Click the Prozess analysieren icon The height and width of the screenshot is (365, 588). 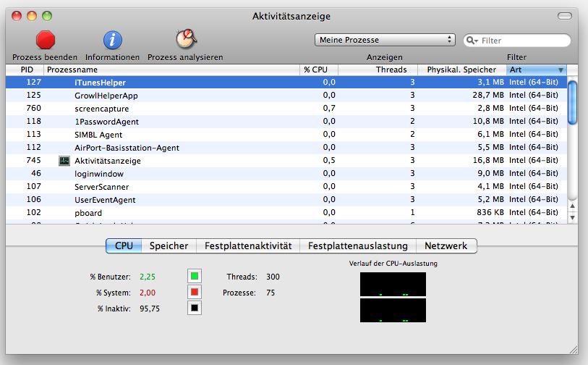(x=186, y=39)
